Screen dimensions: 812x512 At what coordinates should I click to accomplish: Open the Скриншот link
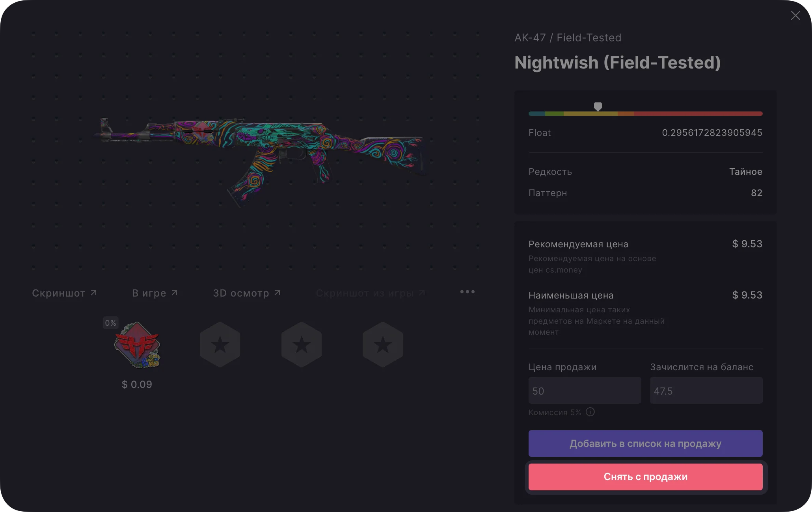[x=64, y=293]
